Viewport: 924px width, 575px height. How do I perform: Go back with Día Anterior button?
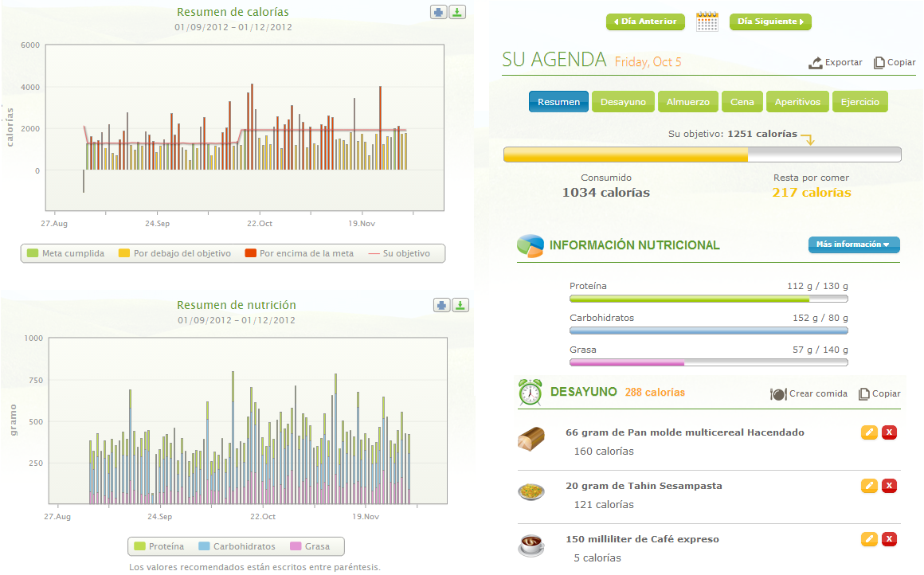tap(646, 22)
